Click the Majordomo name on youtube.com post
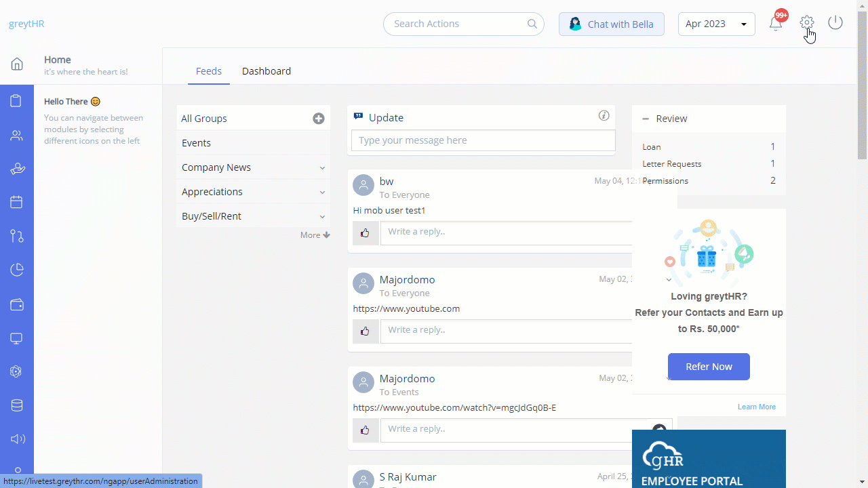 pyautogui.click(x=407, y=279)
